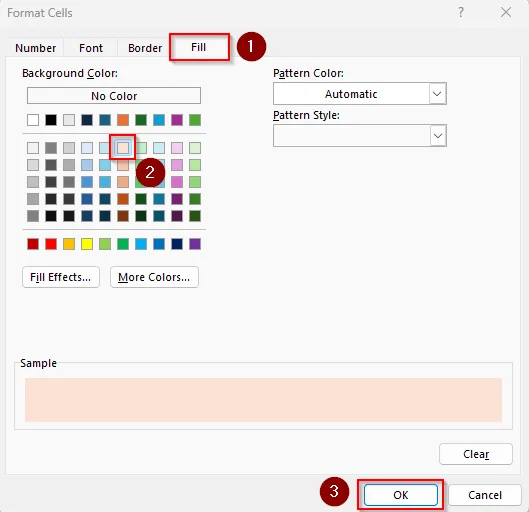
Task: Pick the light green standard color
Action: click(x=105, y=244)
